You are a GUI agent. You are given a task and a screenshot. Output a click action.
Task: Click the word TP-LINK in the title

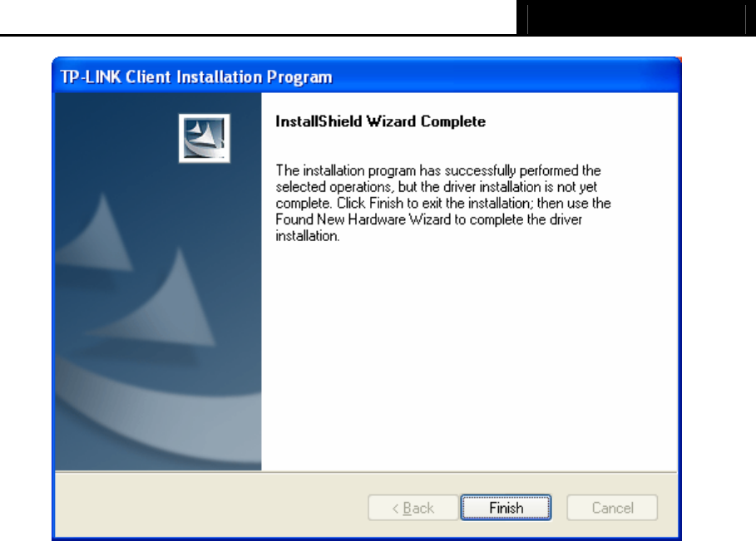[x=90, y=77]
